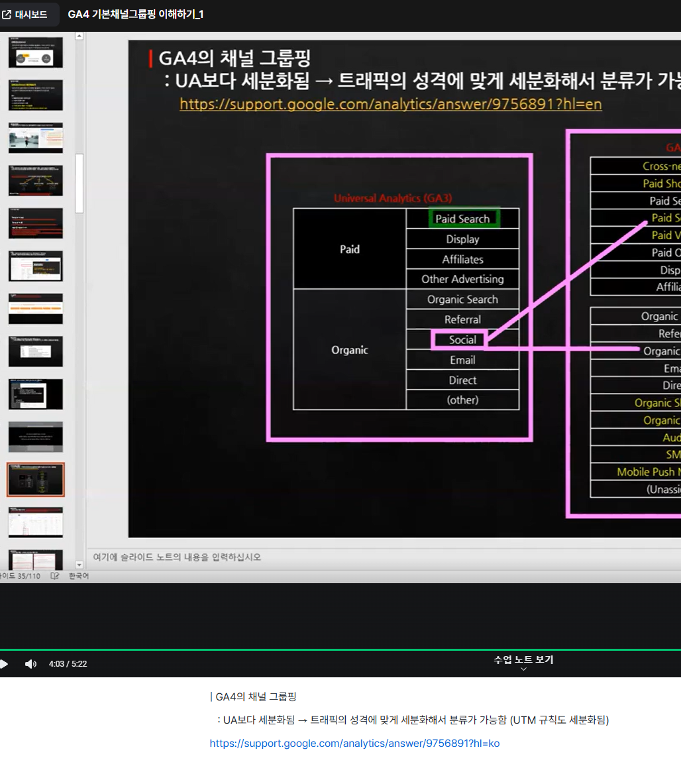Click Organic Search in the Universal Analytics table
Image resolution: width=681 pixels, height=784 pixels.
462,300
